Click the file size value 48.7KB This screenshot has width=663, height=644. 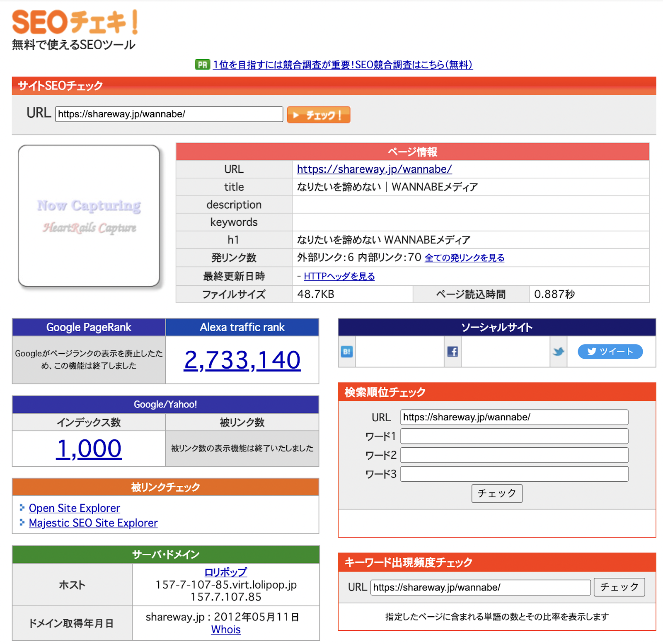pos(316,294)
